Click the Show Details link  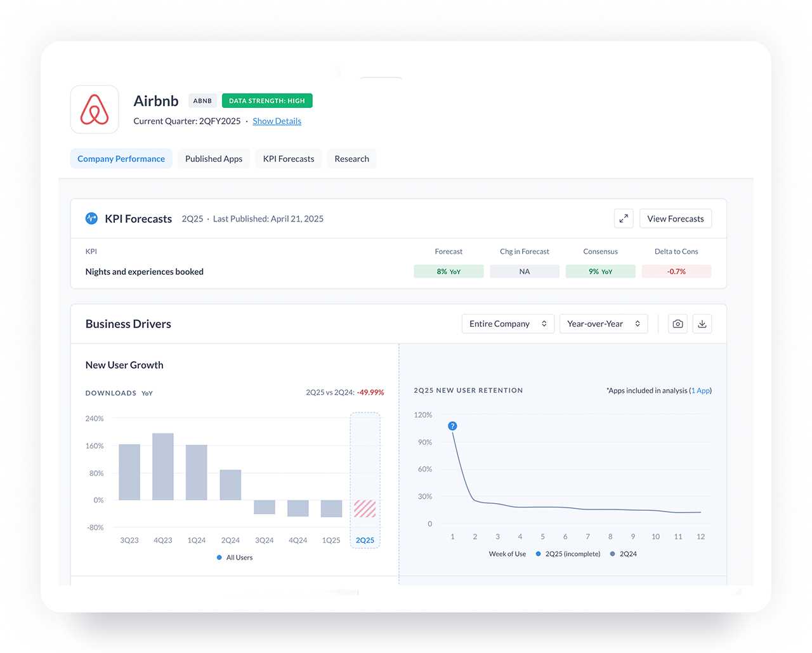point(277,121)
